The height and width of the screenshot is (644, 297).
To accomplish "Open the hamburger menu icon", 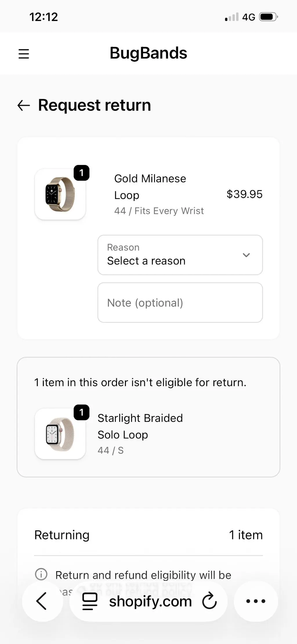I will (24, 54).
